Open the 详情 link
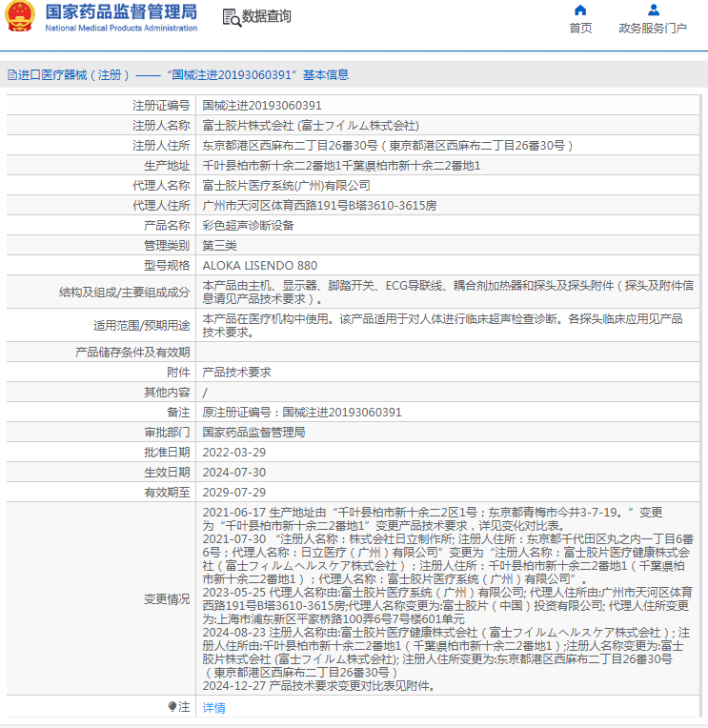 pos(214,708)
